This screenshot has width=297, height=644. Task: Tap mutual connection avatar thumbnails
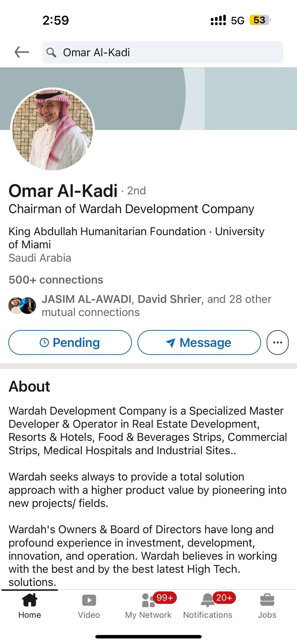point(22,306)
